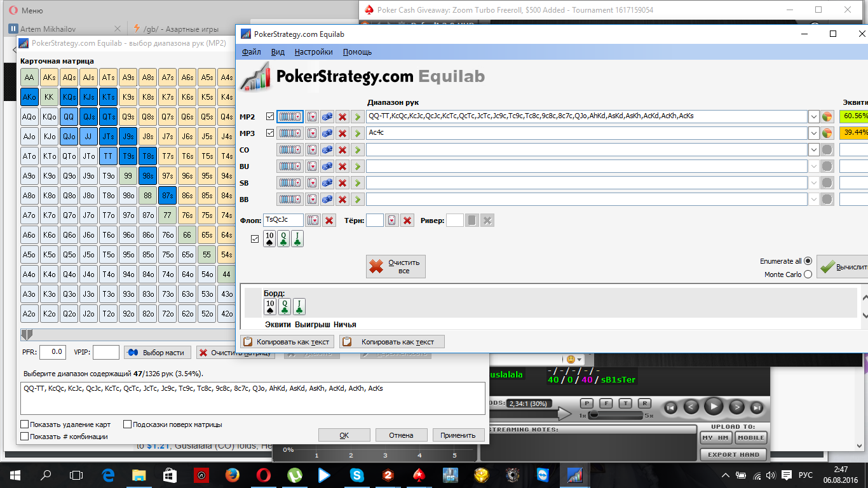Select Monte Carlo radio button
The width and height of the screenshot is (868, 488).
pos(808,274)
